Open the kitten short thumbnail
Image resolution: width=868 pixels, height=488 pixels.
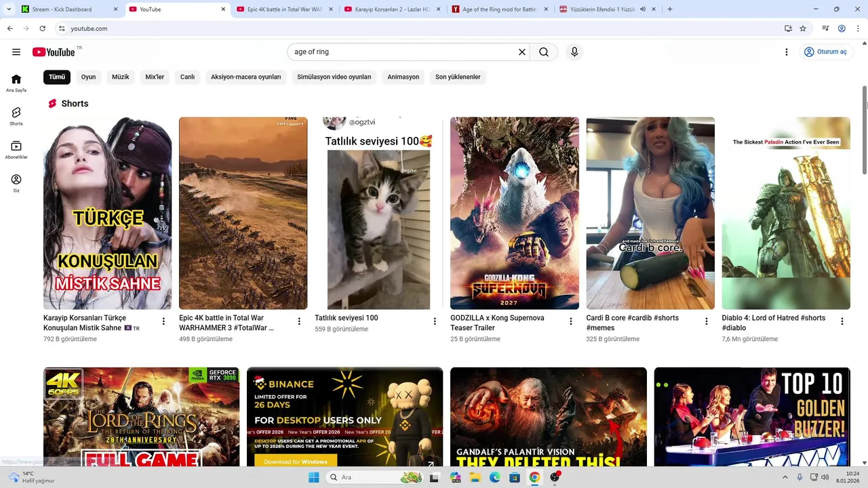[x=378, y=213]
